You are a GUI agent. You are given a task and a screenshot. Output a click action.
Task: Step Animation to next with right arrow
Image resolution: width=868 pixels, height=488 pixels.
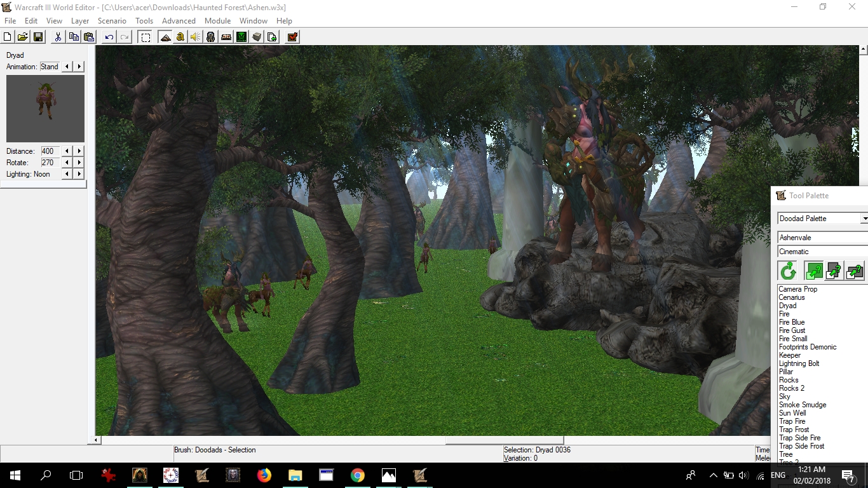(x=79, y=67)
